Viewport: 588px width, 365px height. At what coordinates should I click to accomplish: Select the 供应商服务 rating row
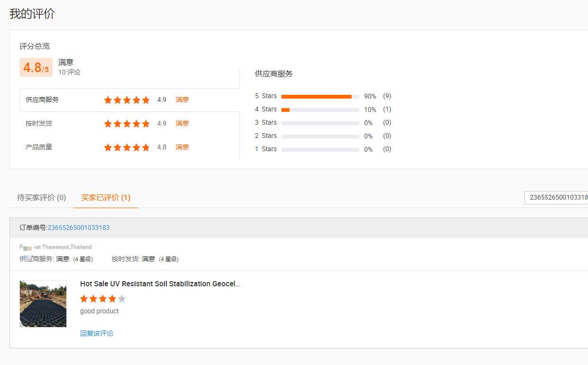pos(129,100)
